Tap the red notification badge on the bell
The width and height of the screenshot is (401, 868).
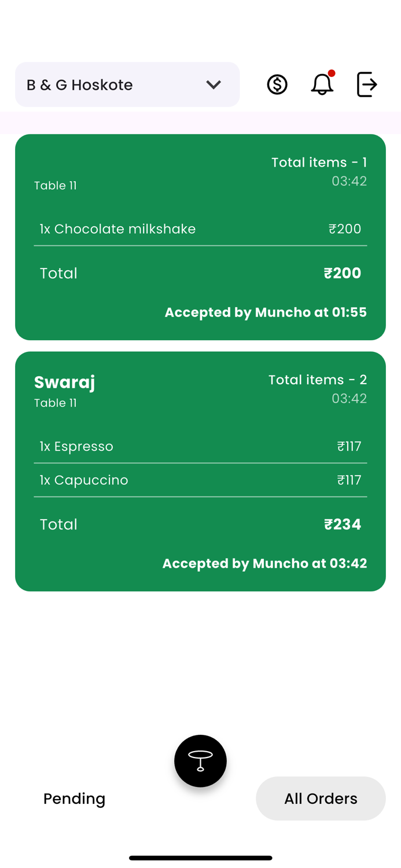(x=332, y=73)
